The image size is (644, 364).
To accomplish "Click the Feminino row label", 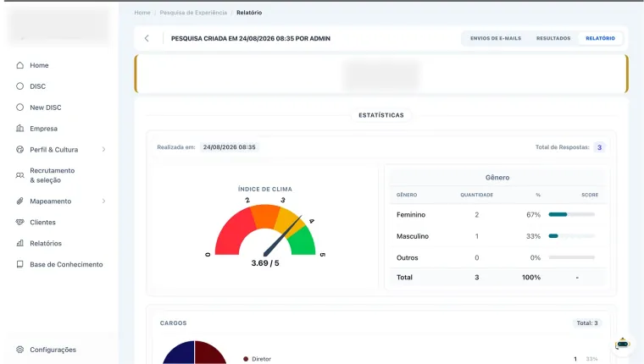I will point(411,215).
